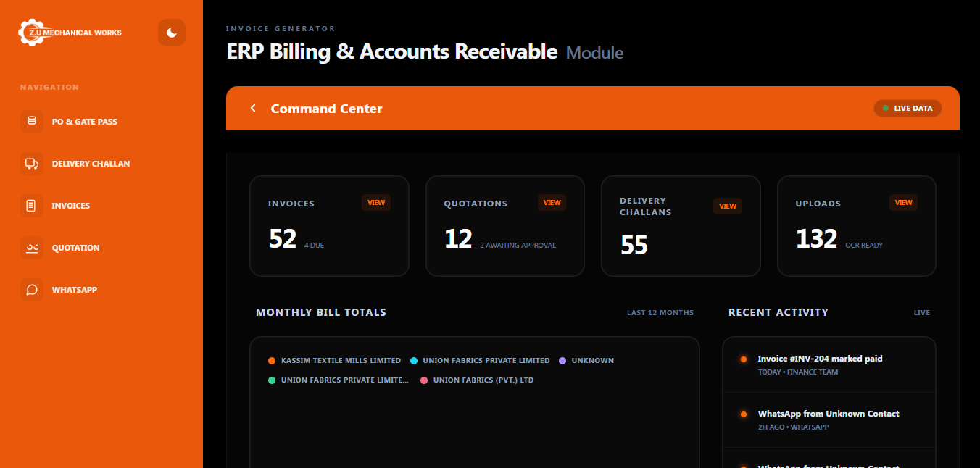Toggle dark mode using the moon button
The image size is (980, 468).
(172, 33)
